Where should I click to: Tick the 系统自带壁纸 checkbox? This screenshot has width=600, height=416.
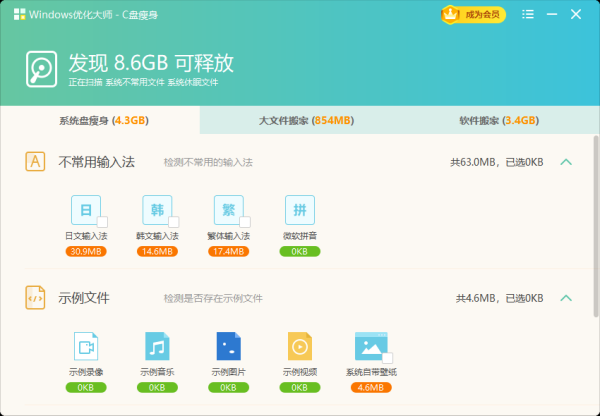click(387, 358)
